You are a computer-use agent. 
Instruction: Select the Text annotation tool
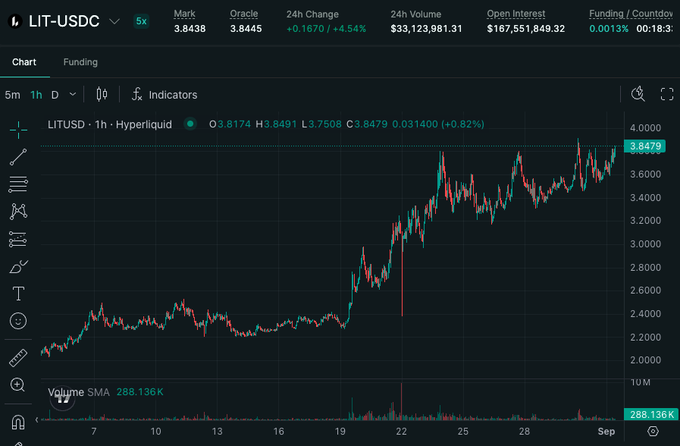pyautogui.click(x=18, y=294)
